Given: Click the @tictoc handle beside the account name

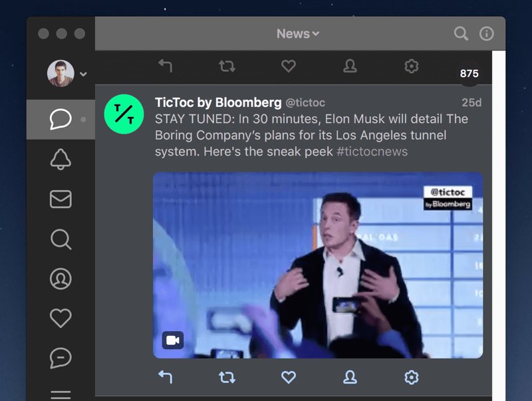Looking at the screenshot, I should [x=305, y=102].
